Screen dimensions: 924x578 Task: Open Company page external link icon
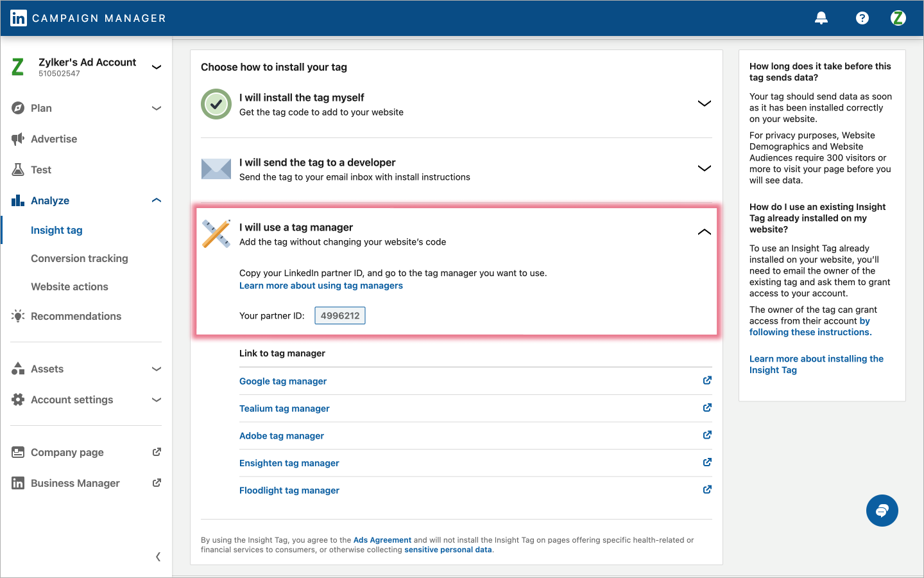click(157, 452)
